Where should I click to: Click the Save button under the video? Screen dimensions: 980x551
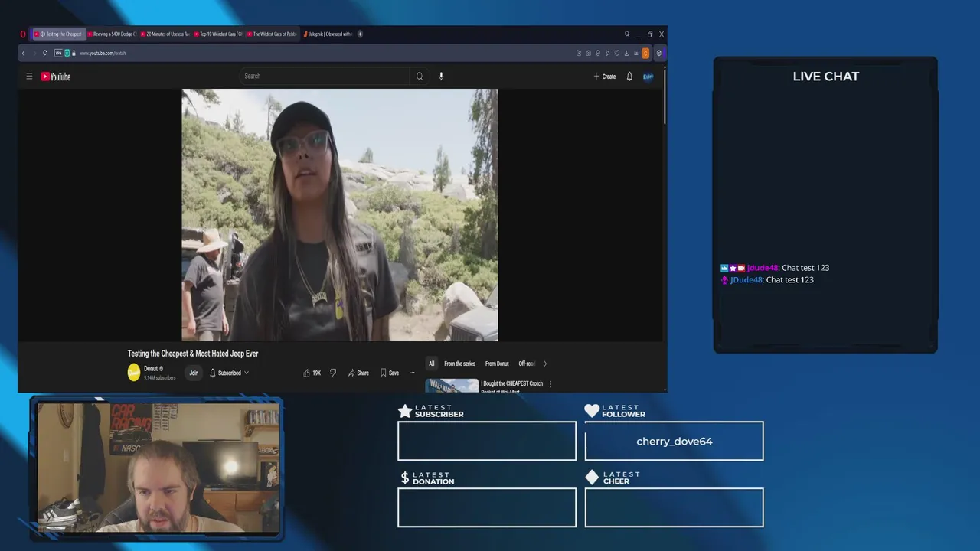pos(390,373)
